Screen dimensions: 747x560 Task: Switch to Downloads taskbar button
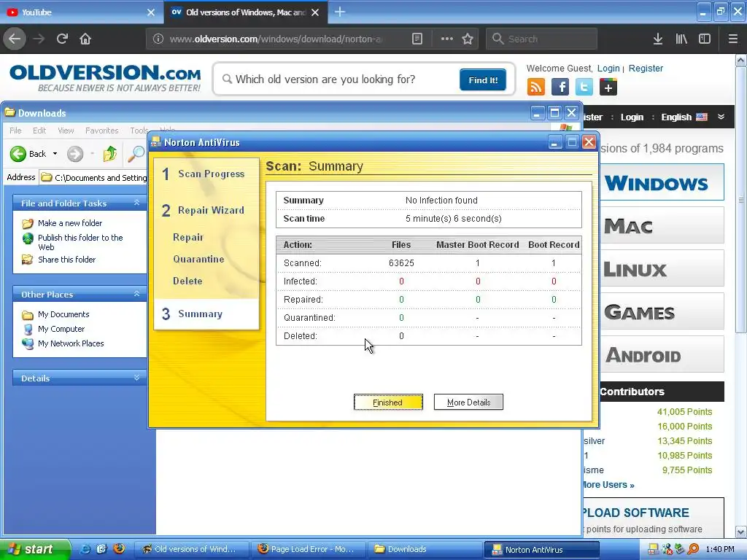point(424,549)
